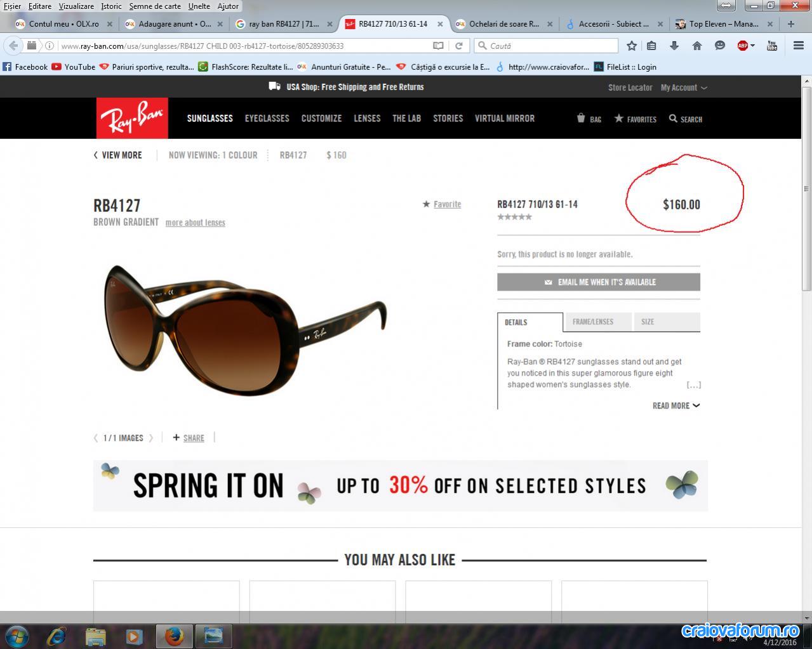The height and width of the screenshot is (649, 812).
Task: Reload the page with refresh icon
Action: 458,46
